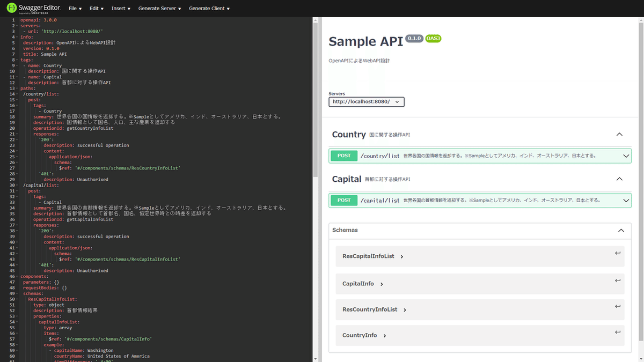Viewport: 644px width, 362px height.
Task: Click the Servers label in preview
Action: (x=337, y=94)
